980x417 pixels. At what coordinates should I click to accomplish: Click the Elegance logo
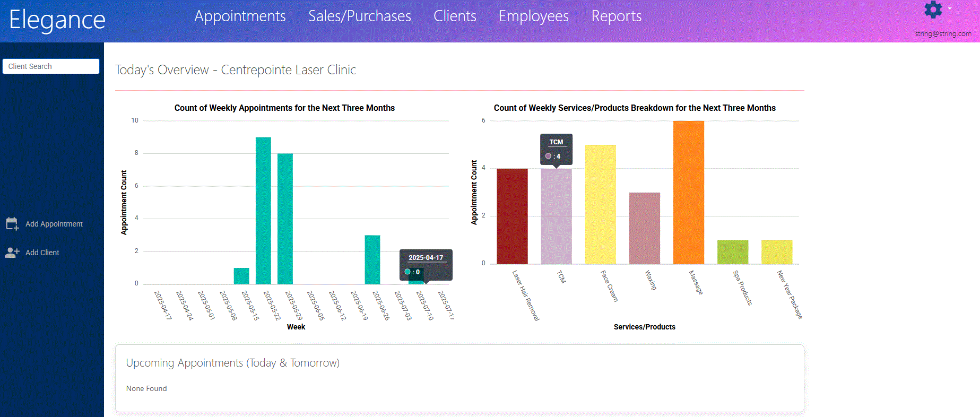[57, 20]
